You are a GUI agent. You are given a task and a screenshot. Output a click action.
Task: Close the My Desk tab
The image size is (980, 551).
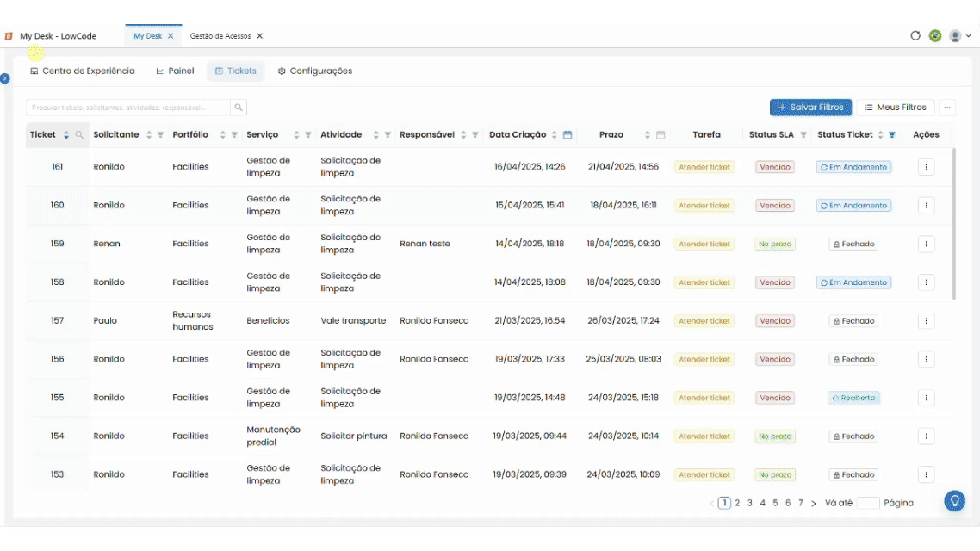click(x=171, y=36)
